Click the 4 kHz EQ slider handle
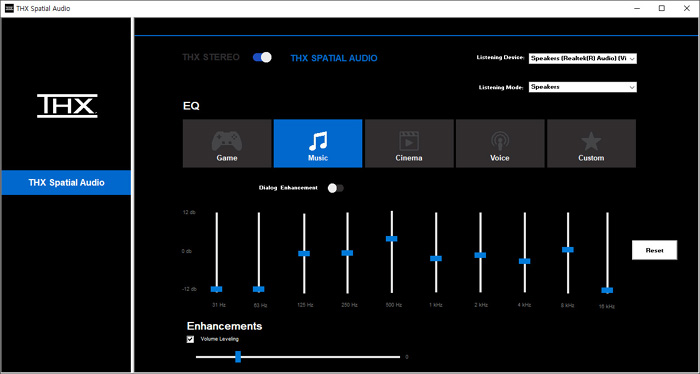This screenshot has height=374, width=700. click(525, 261)
